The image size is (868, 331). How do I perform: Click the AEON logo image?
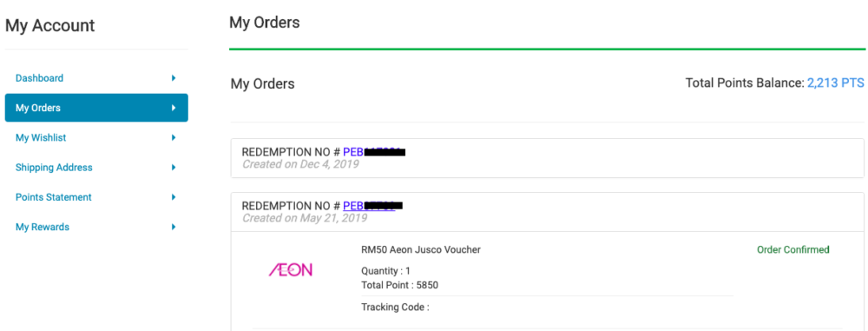[x=291, y=270]
